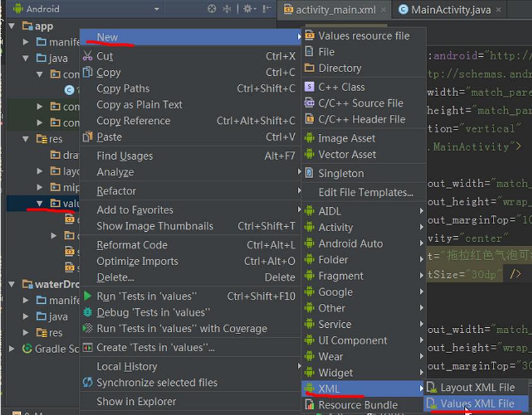Click the Run with Coverage icon
Image resolution: width=532 pixels, height=415 pixels.
(x=87, y=328)
